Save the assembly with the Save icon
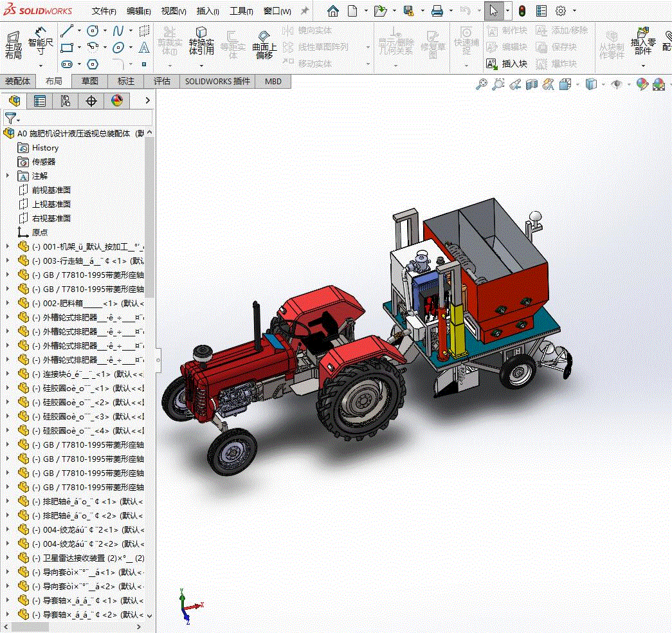 click(409, 11)
